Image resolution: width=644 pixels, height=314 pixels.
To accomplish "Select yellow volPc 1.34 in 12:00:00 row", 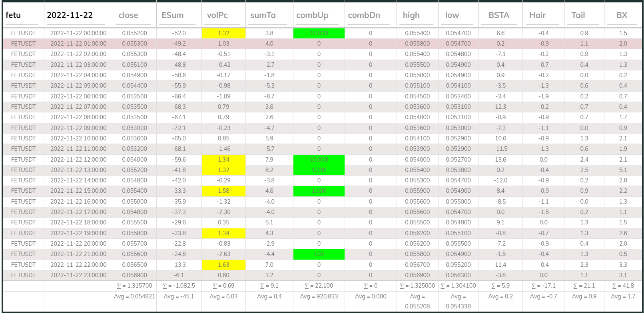I will coord(223,160).
